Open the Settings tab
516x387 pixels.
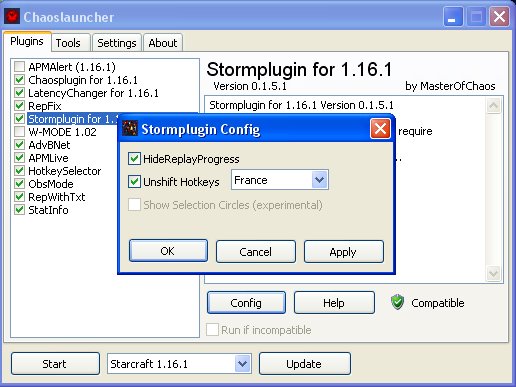click(117, 43)
